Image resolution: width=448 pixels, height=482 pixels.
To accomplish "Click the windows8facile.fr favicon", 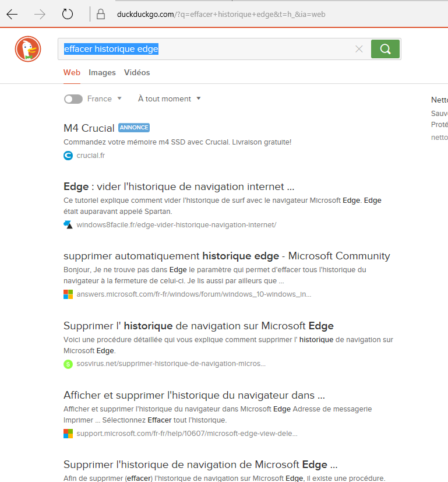I will tap(68, 225).
